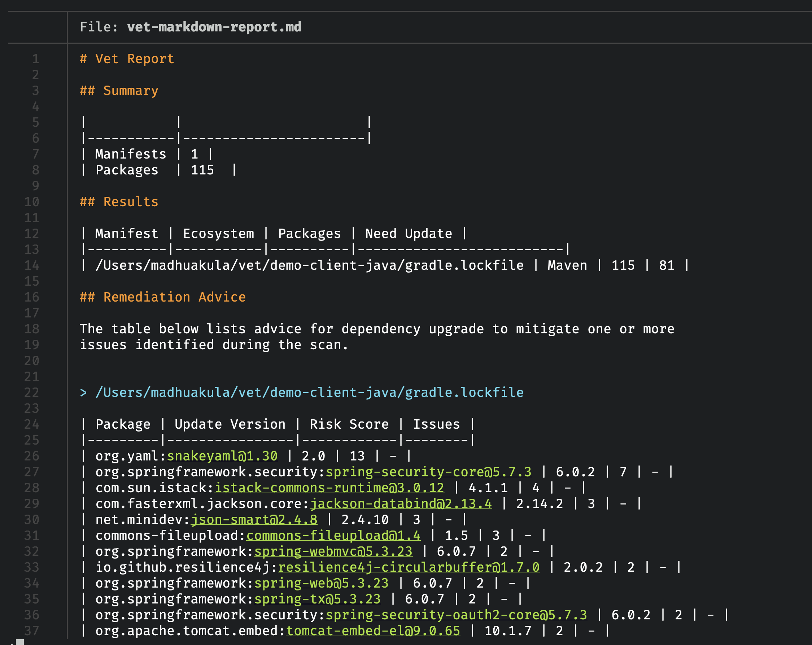Open the tomcat-embed-el@9.0.65 link
Image resolution: width=812 pixels, height=645 pixels.
coord(373,631)
